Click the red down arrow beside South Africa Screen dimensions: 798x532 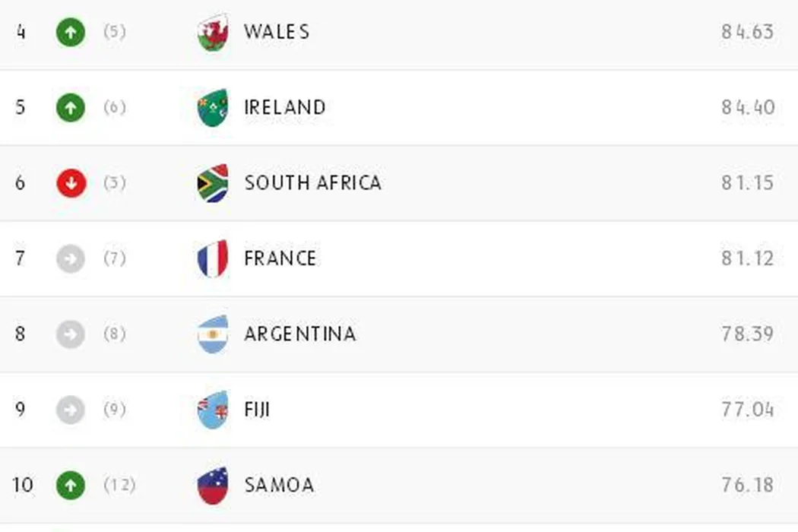tap(71, 183)
